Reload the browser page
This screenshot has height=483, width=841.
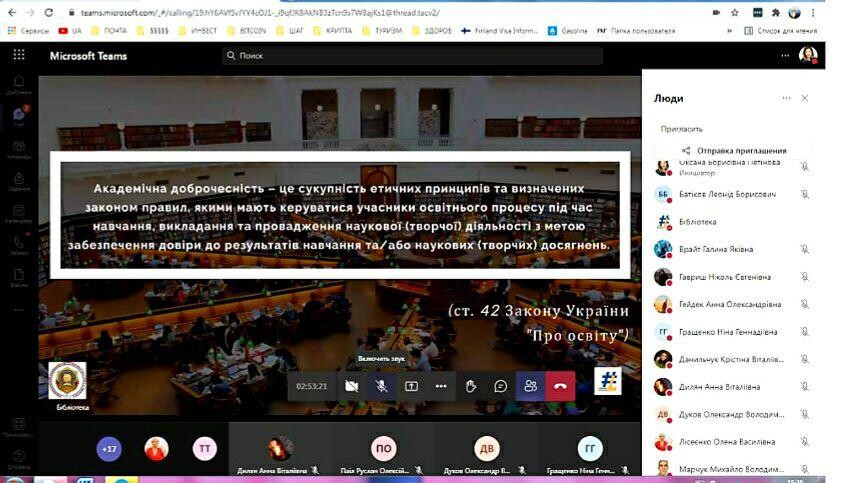49,12
